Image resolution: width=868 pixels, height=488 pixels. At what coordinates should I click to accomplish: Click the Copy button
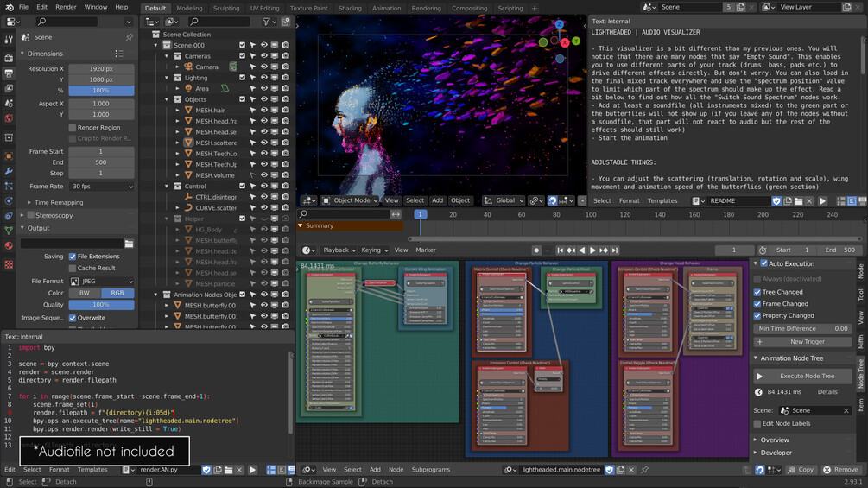(x=801, y=470)
